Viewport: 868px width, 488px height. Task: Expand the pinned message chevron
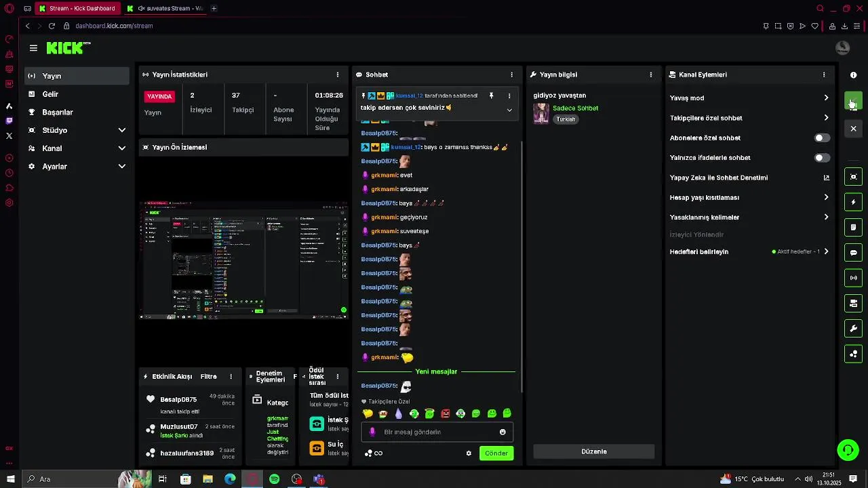click(x=509, y=110)
